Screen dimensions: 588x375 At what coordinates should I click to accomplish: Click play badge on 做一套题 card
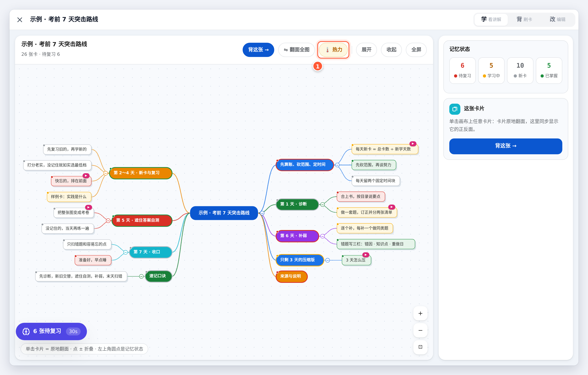point(392,207)
